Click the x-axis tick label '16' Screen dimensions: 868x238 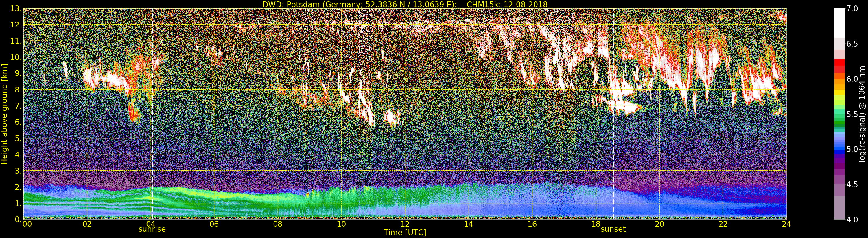point(532,224)
